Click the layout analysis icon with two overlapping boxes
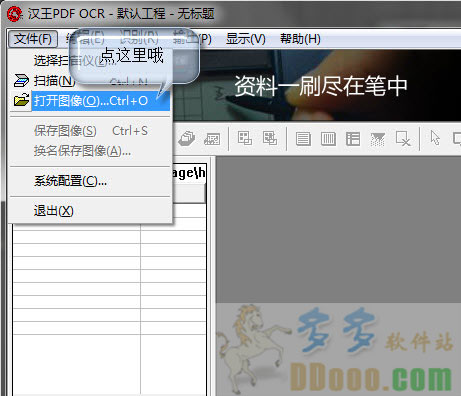The width and height of the screenshot is (461, 396). click(245, 138)
